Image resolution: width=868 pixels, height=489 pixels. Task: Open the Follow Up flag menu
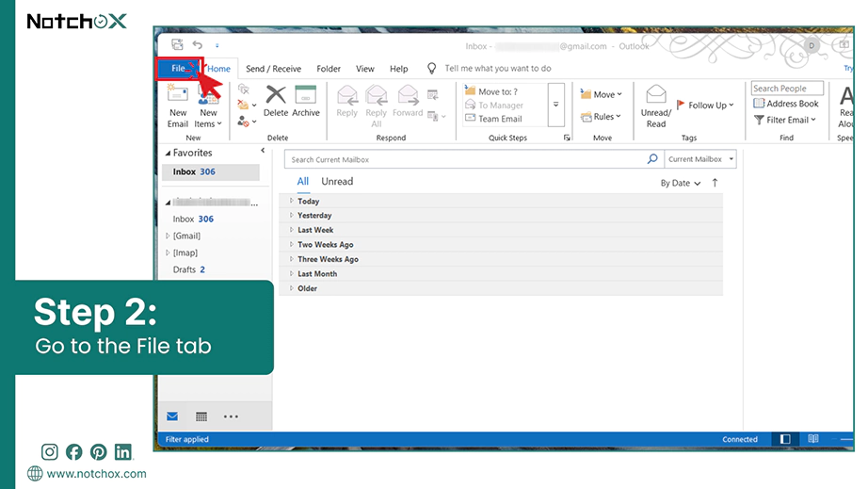(x=705, y=105)
